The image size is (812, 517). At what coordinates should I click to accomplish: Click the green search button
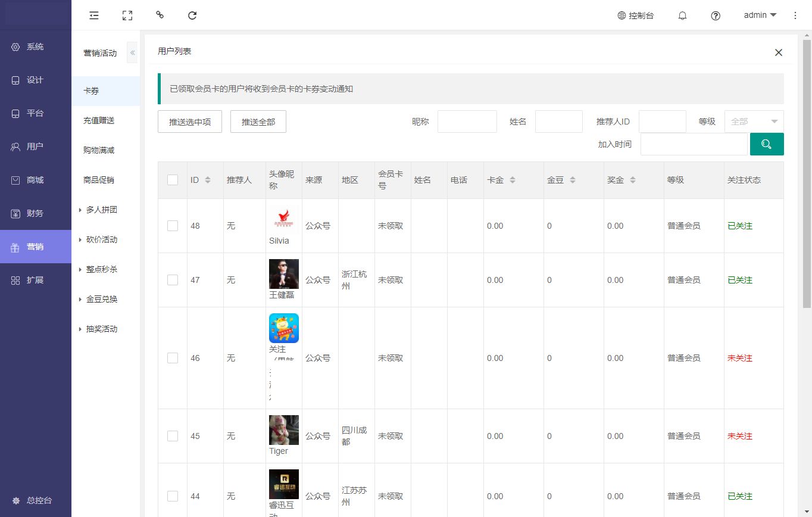[x=766, y=144]
